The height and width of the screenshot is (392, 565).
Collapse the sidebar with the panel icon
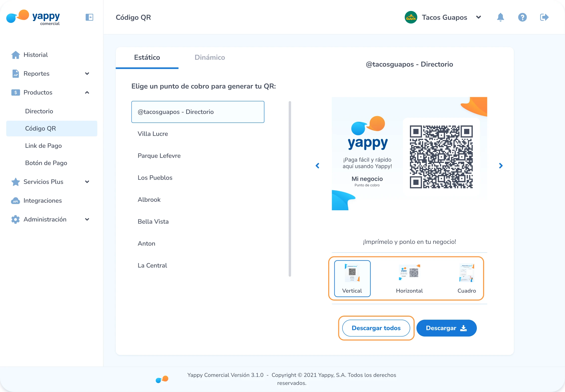(89, 17)
